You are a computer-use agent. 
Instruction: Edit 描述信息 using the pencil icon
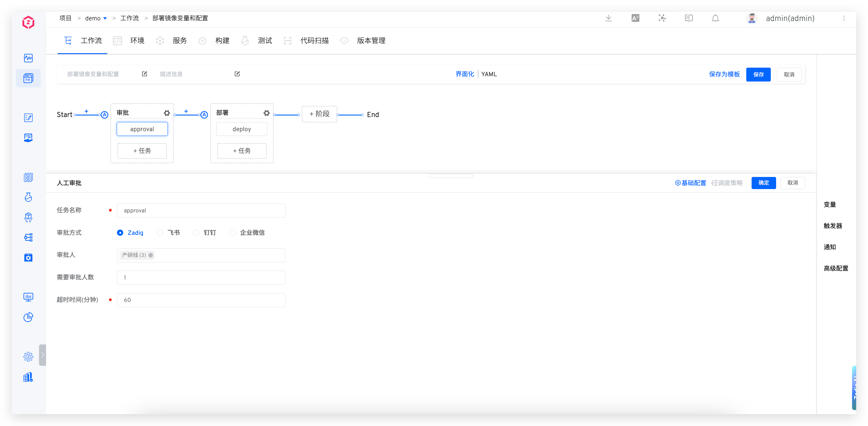tap(237, 74)
